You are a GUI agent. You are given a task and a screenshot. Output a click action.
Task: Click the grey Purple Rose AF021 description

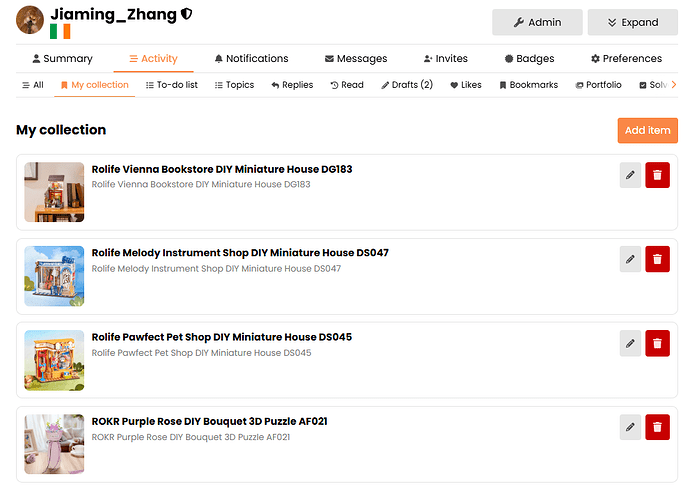click(191, 437)
